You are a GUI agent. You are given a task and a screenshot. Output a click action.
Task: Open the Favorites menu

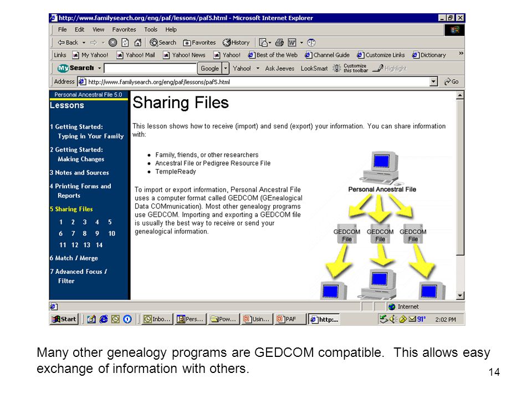click(x=124, y=29)
